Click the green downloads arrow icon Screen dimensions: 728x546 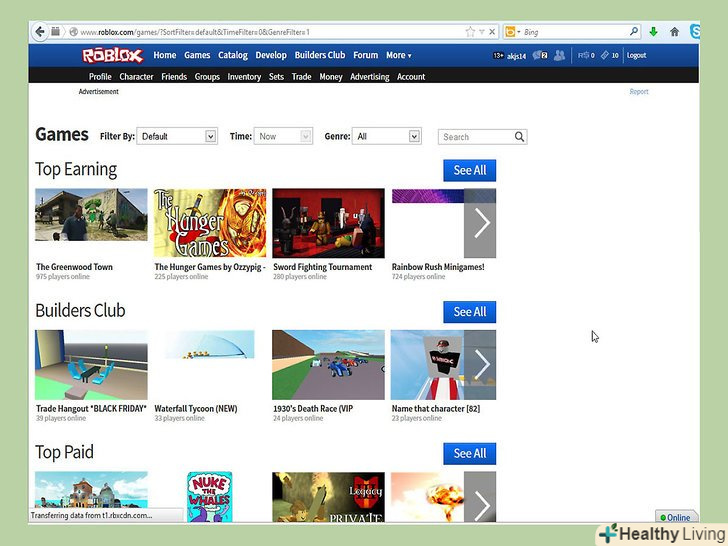click(654, 32)
